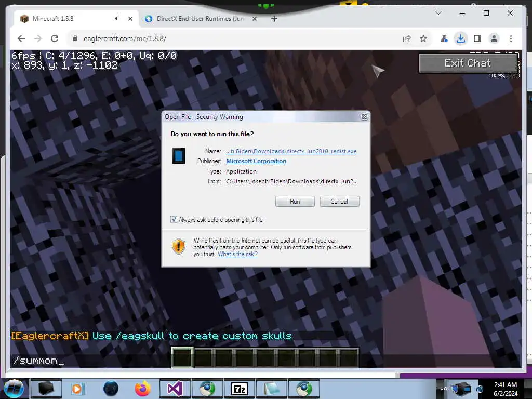Open the What's the risk? link
The image size is (532, 399).
tap(237, 254)
